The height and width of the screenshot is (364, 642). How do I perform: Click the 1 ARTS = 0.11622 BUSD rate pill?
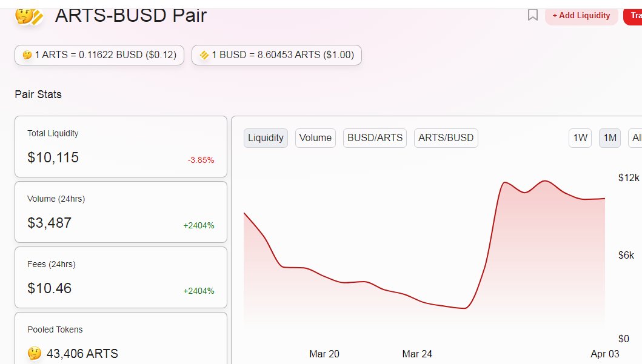[99, 55]
